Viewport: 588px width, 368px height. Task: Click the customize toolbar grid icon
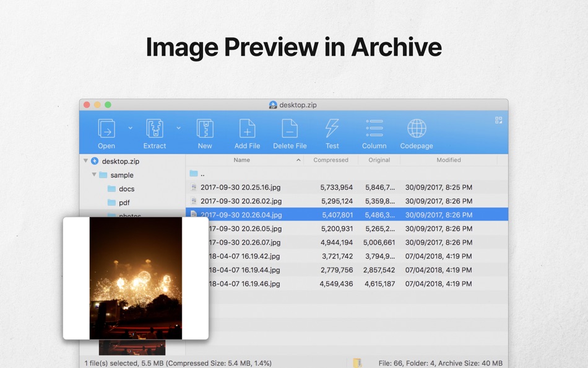tap(498, 120)
